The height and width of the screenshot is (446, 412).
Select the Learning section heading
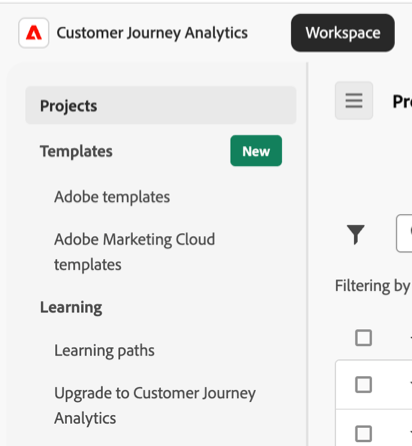[71, 307]
